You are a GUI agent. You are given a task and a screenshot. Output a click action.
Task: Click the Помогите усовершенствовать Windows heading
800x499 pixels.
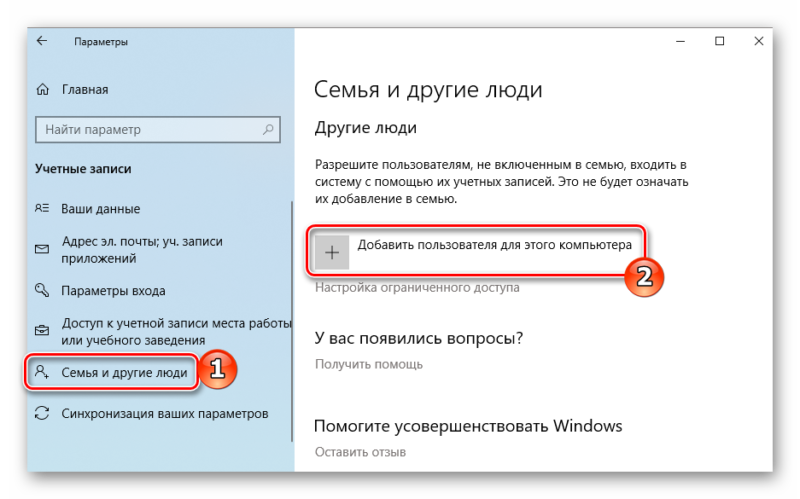(468, 426)
